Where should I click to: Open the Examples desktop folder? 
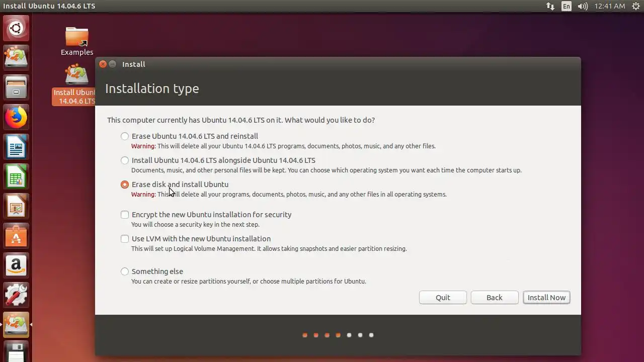pyautogui.click(x=77, y=41)
